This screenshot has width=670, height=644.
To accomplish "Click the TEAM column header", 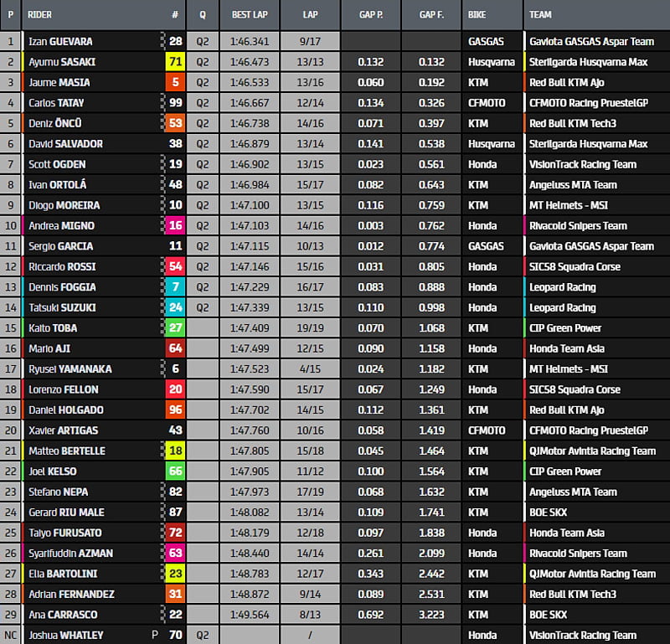I will [x=541, y=15].
